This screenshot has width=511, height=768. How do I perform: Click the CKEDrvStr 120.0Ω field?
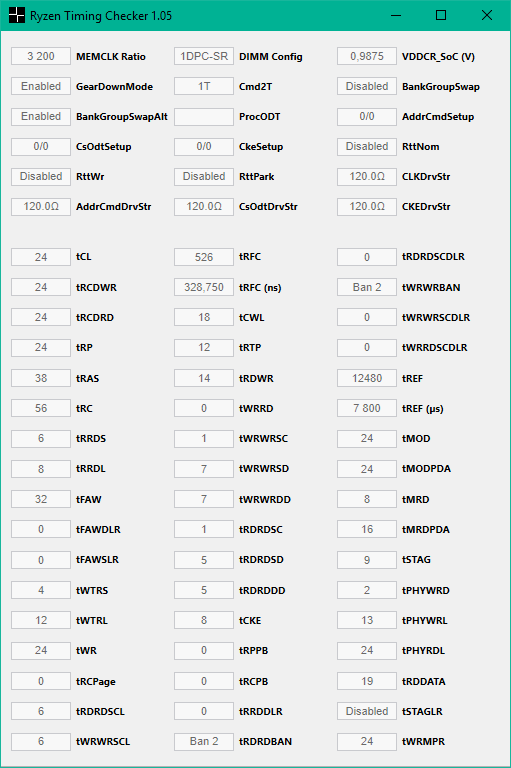click(x=367, y=207)
